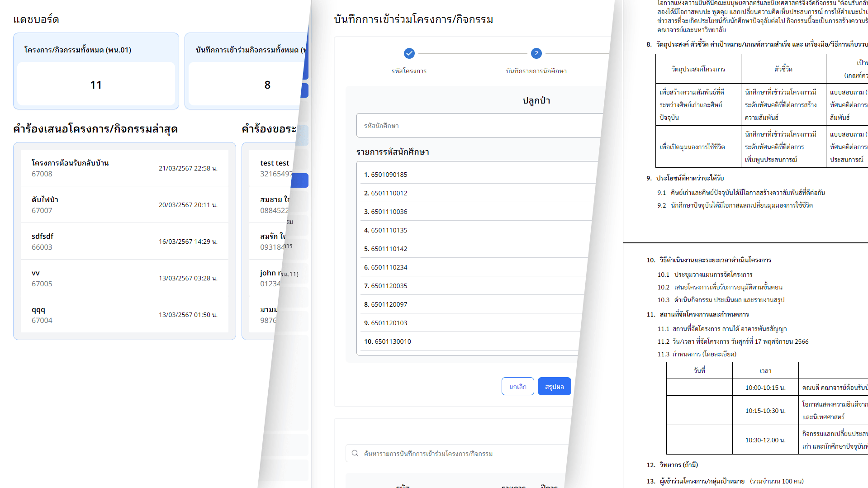This screenshot has width=868, height=488.
Task: Select the vv 67005 request row
Action: pyautogui.click(x=124, y=278)
